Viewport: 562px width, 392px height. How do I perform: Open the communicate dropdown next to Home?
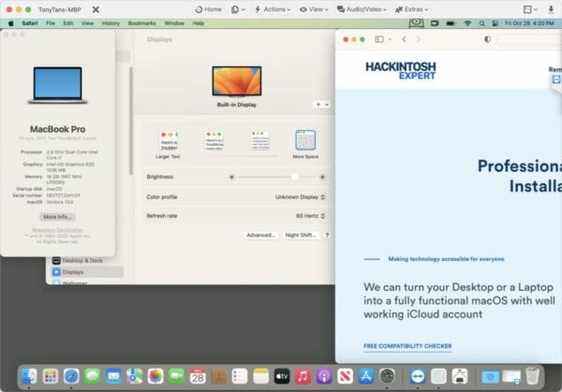click(238, 9)
